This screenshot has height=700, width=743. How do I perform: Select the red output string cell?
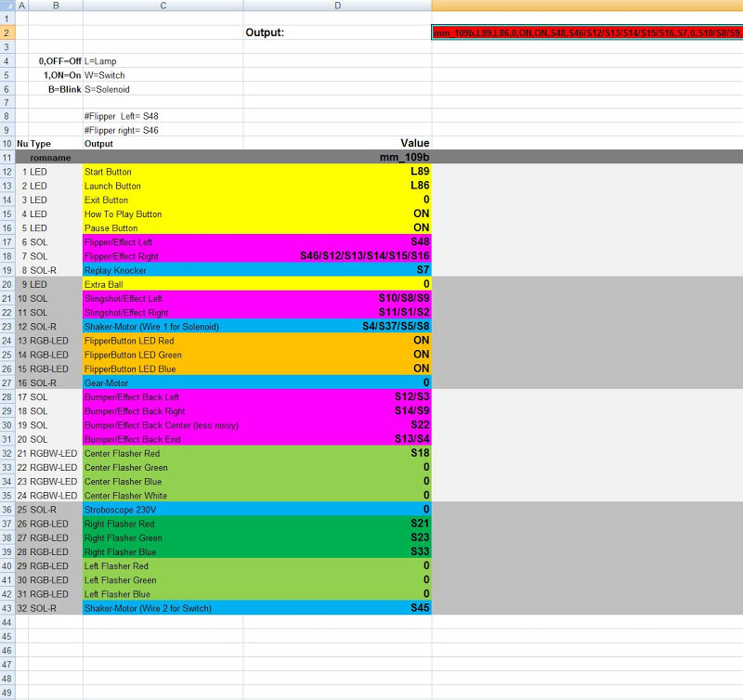coord(587,32)
